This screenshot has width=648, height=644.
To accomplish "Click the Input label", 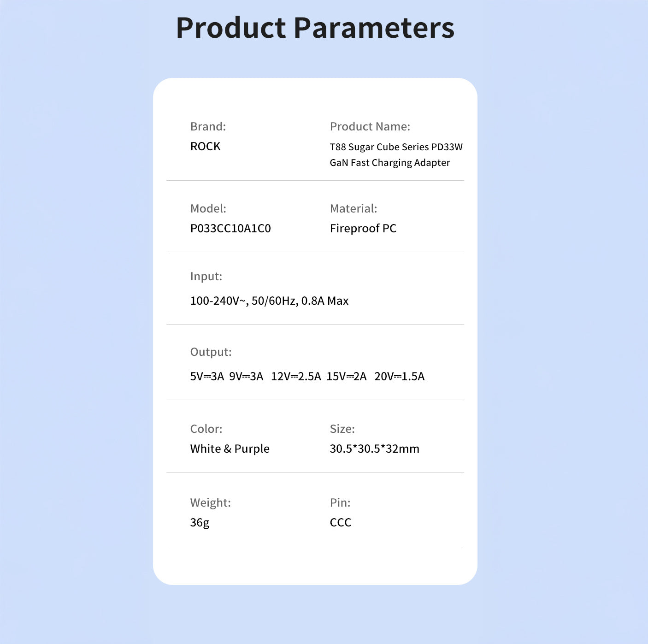I will pos(206,276).
